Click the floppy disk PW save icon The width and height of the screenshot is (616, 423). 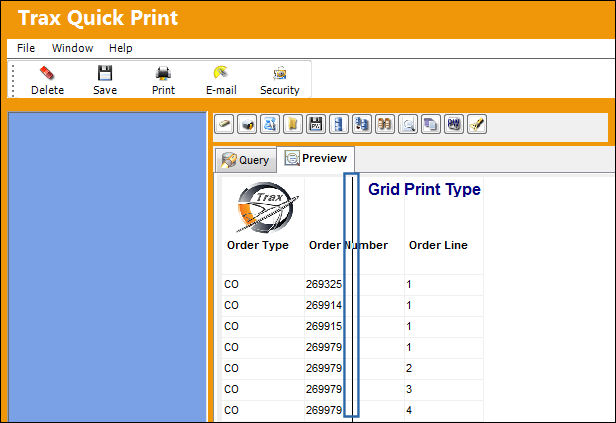(316, 125)
